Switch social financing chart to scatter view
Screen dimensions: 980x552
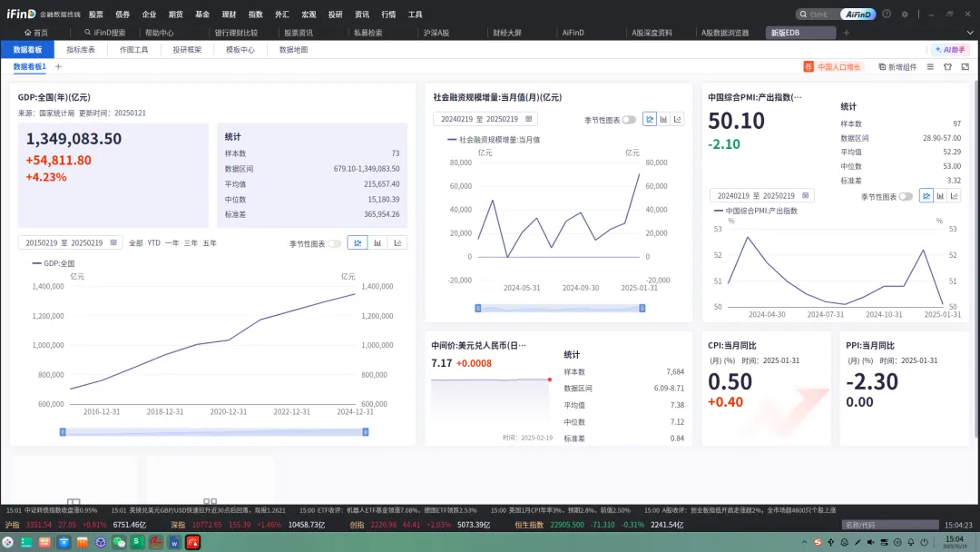point(678,119)
